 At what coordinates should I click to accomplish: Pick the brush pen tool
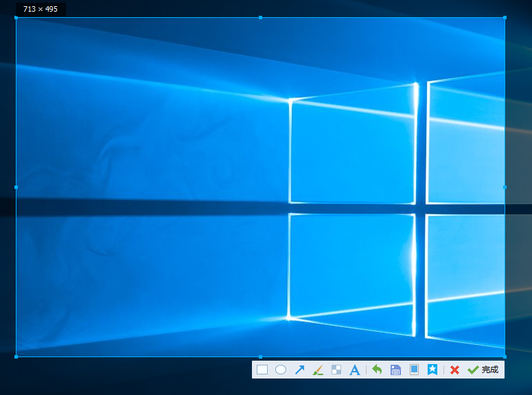tap(318, 370)
